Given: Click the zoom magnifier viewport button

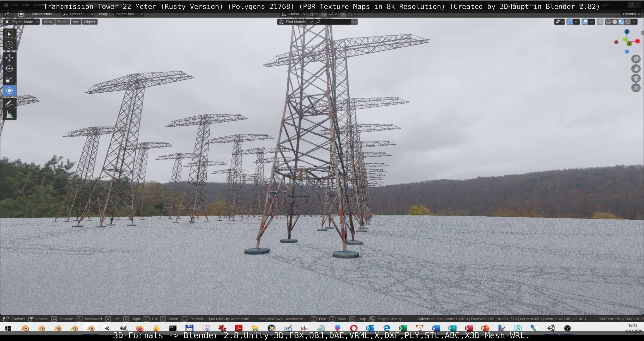Looking at the screenshot, I should click(636, 59).
